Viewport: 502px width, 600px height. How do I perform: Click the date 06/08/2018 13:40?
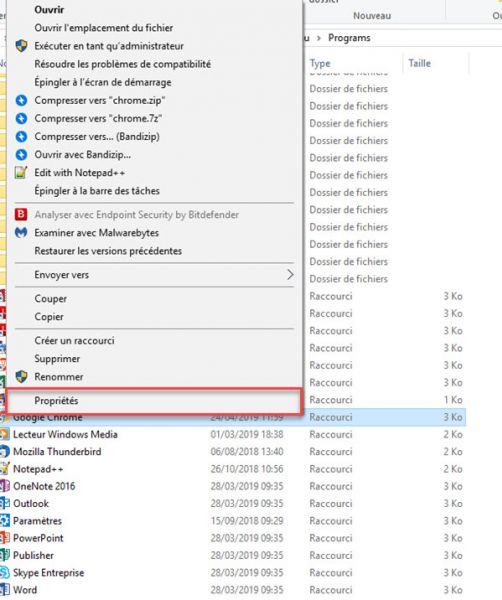click(247, 452)
